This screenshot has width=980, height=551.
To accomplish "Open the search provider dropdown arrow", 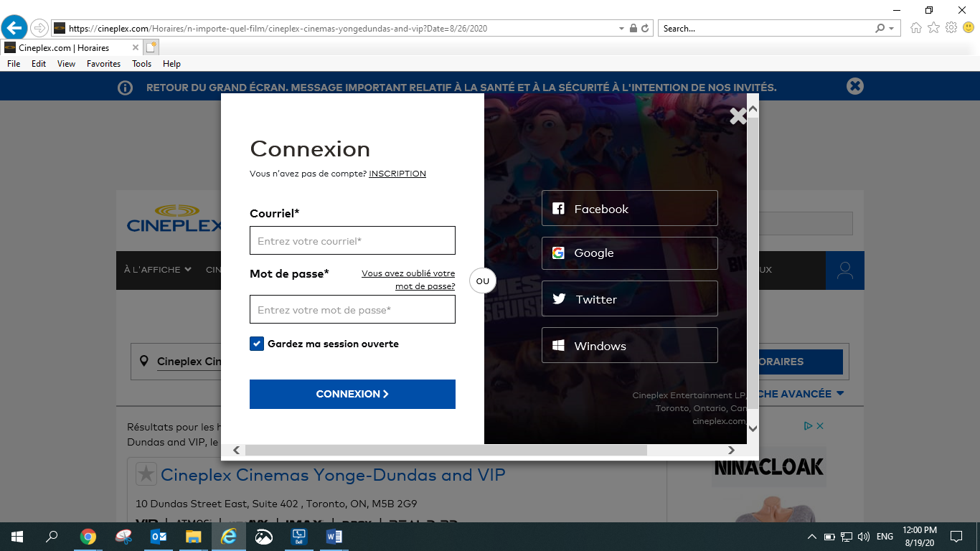I will click(x=892, y=29).
